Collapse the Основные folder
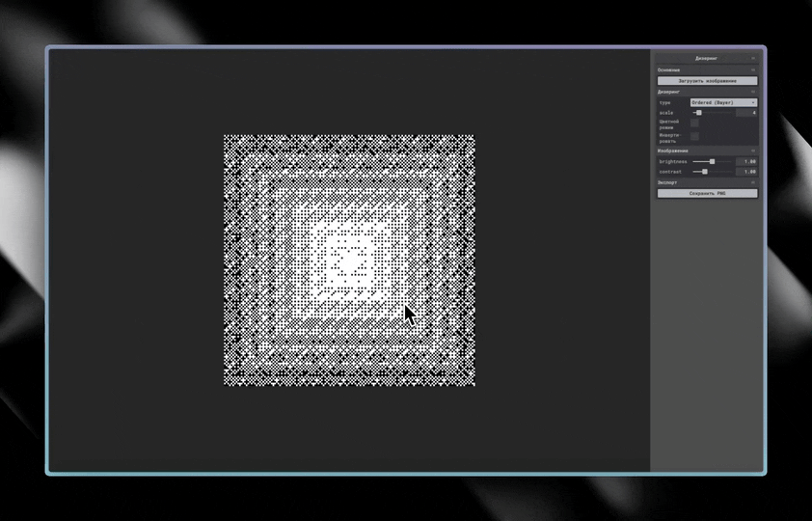Image resolution: width=812 pixels, height=521 pixels. click(707, 69)
